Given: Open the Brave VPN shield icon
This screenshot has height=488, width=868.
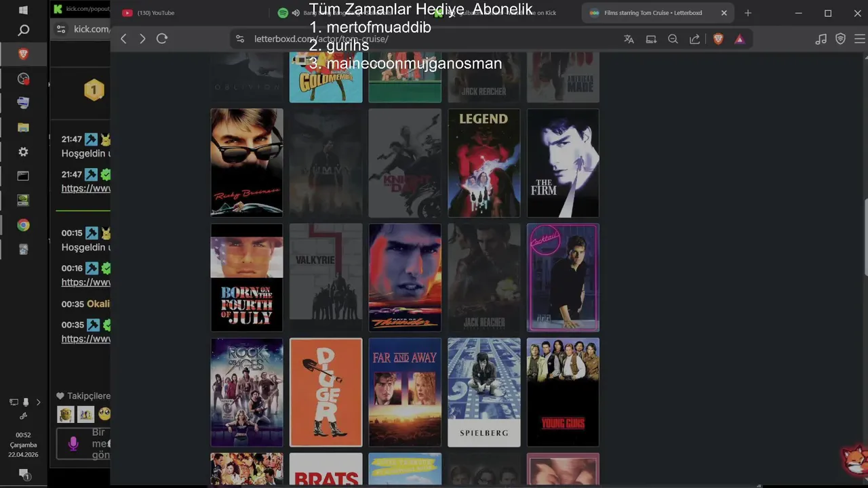Looking at the screenshot, I should pos(841,39).
